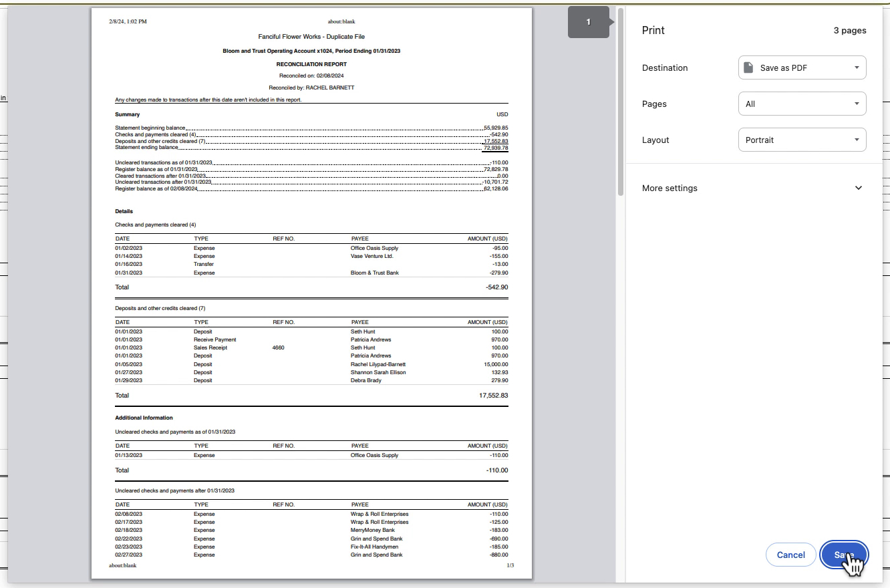Click 'Reconciled by: RACHEL BARNETT' text

pos(311,88)
